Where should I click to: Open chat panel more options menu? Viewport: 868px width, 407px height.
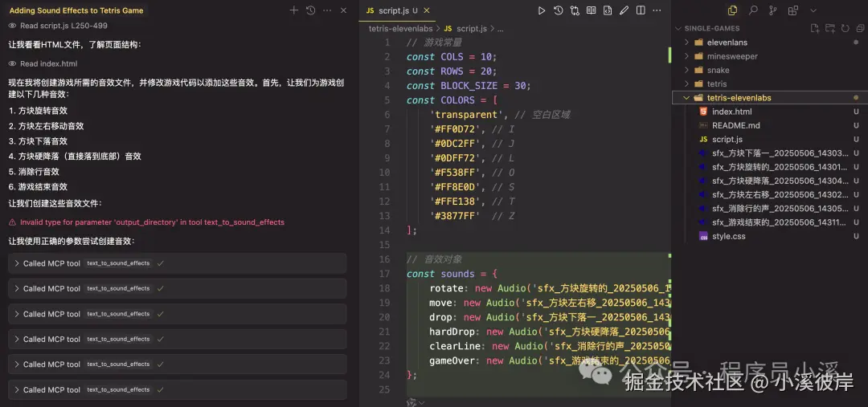click(x=327, y=10)
